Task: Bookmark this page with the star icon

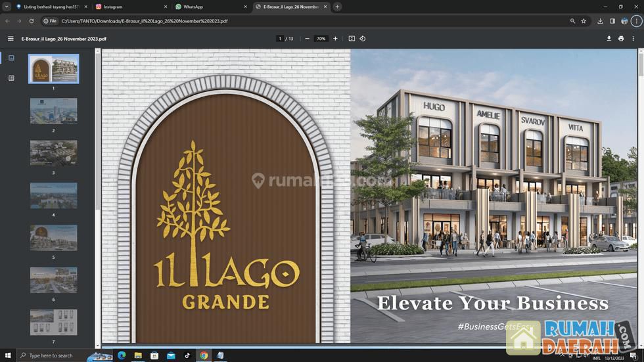Action: point(584,21)
